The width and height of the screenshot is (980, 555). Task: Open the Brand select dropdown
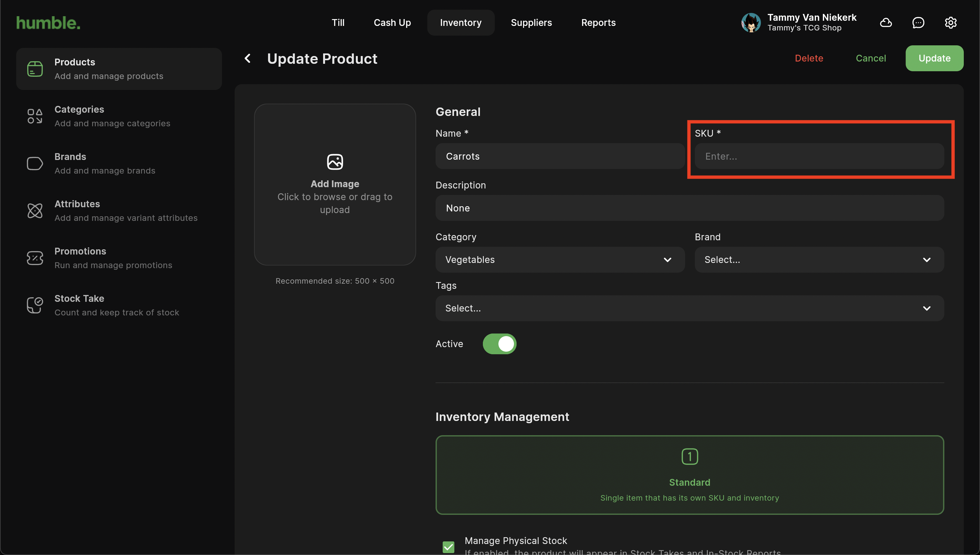coord(819,260)
